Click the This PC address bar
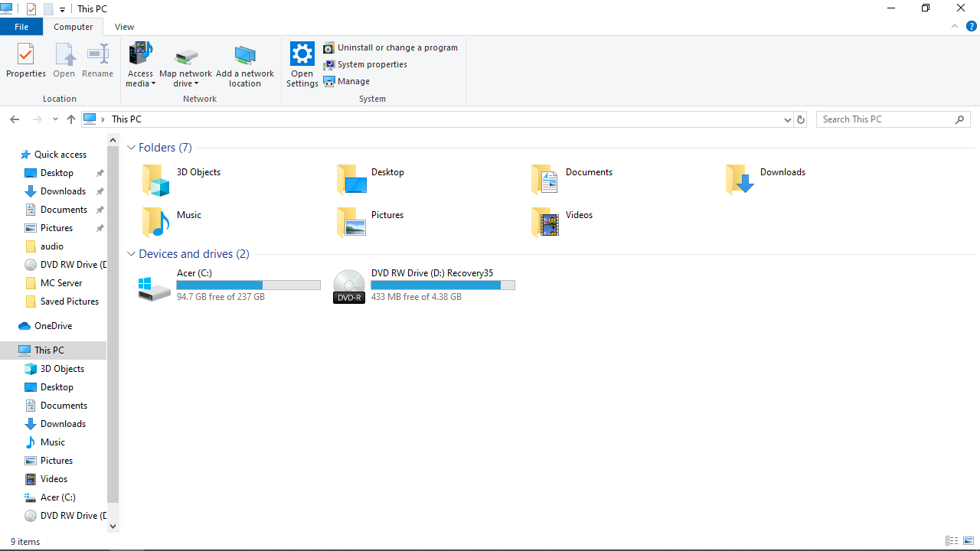The image size is (980, 551). (436, 119)
